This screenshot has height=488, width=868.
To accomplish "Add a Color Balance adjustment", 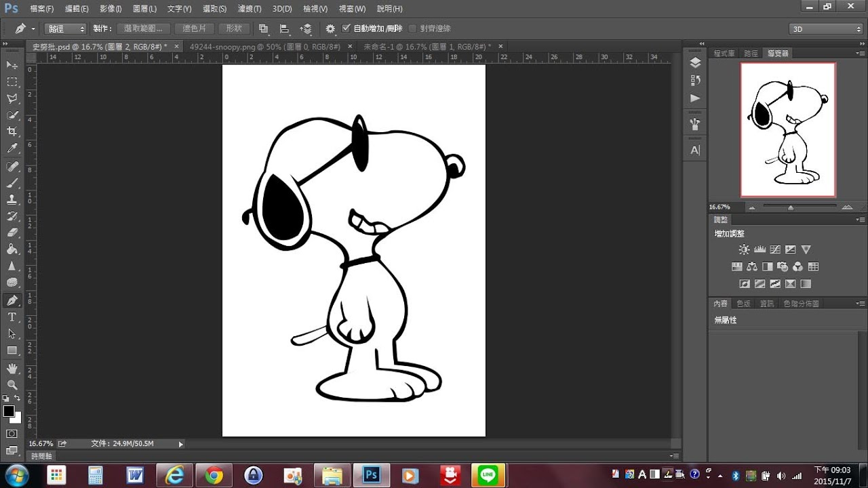I will click(x=752, y=266).
